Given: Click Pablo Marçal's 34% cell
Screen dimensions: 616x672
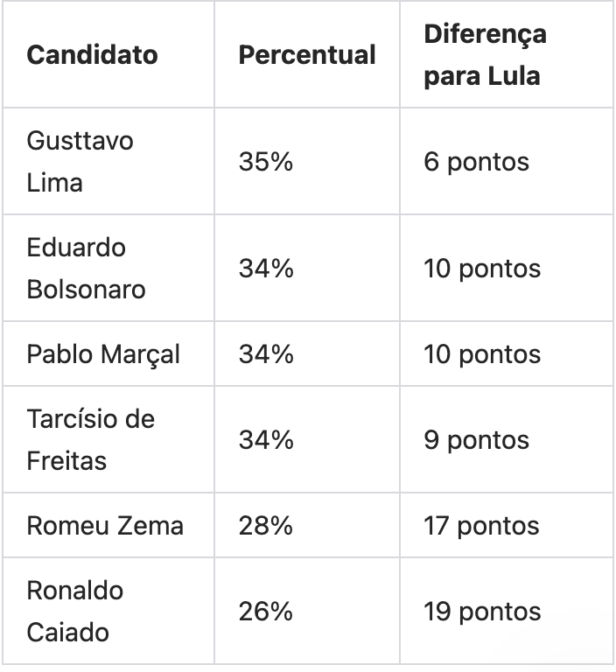Looking at the screenshot, I should [x=266, y=354].
